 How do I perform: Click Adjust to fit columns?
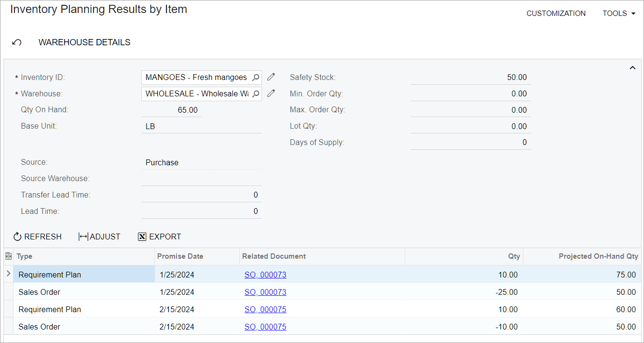coord(99,237)
